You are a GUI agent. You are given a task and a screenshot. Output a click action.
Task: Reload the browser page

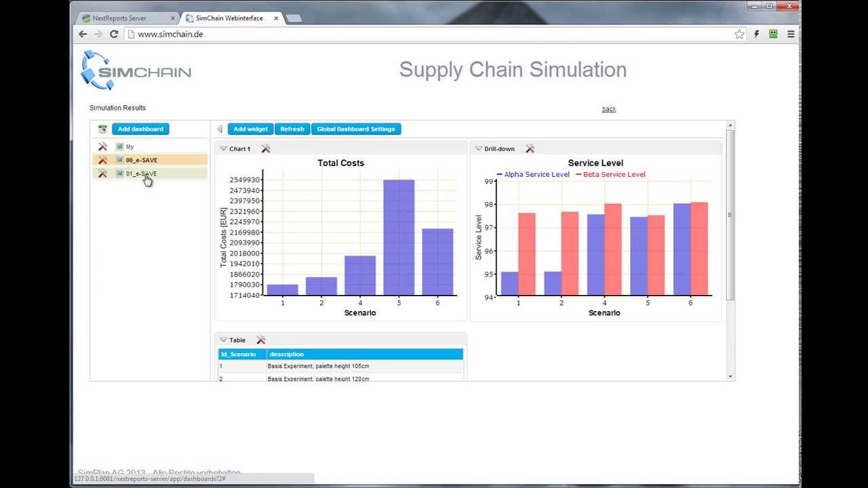pyautogui.click(x=114, y=34)
